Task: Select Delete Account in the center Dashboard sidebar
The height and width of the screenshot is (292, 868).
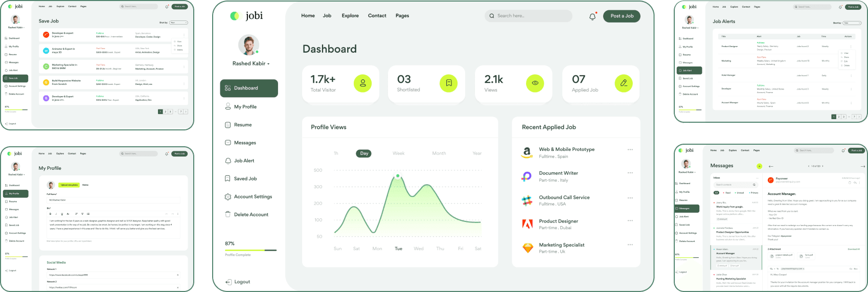Action: (246, 214)
